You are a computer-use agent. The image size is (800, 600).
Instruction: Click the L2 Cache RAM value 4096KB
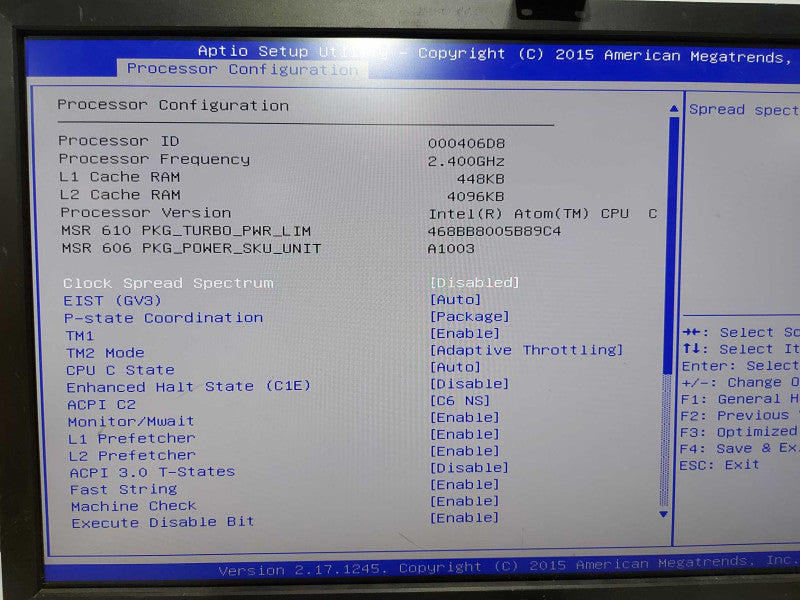(x=476, y=196)
